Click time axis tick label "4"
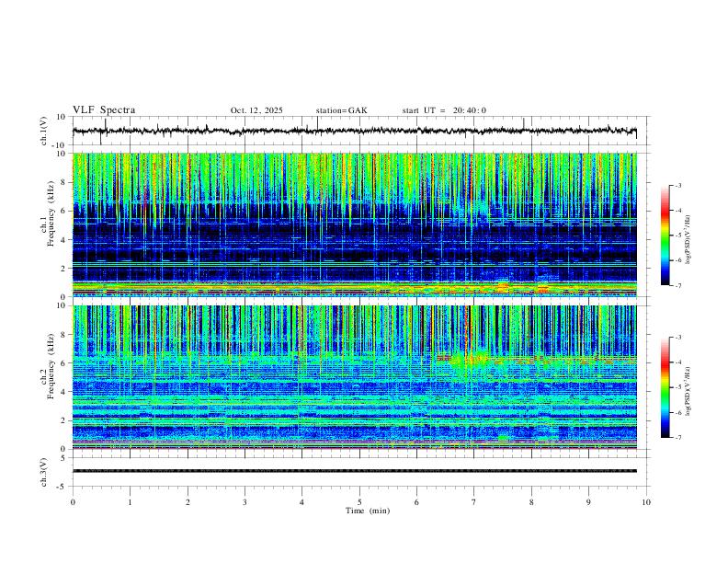This screenshot has height=563, width=728. pyautogui.click(x=301, y=502)
